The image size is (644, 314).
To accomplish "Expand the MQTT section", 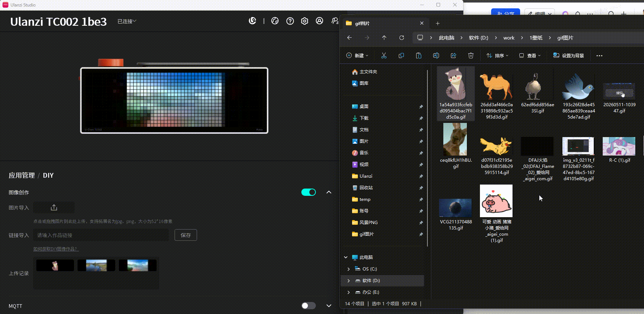I will pos(329,306).
